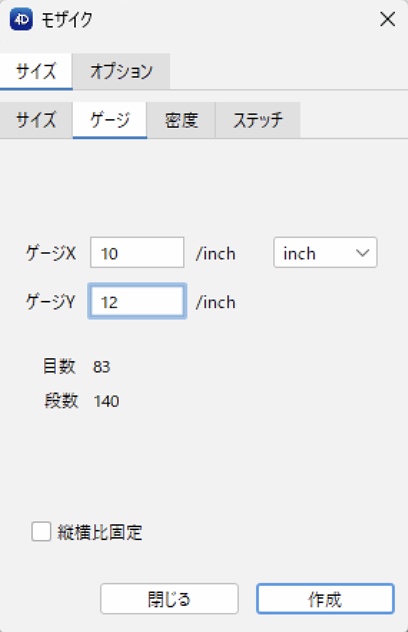Click the 目数 value 83
Image resolution: width=408 pixels, height=632 pixels.
tap(101, 367)
